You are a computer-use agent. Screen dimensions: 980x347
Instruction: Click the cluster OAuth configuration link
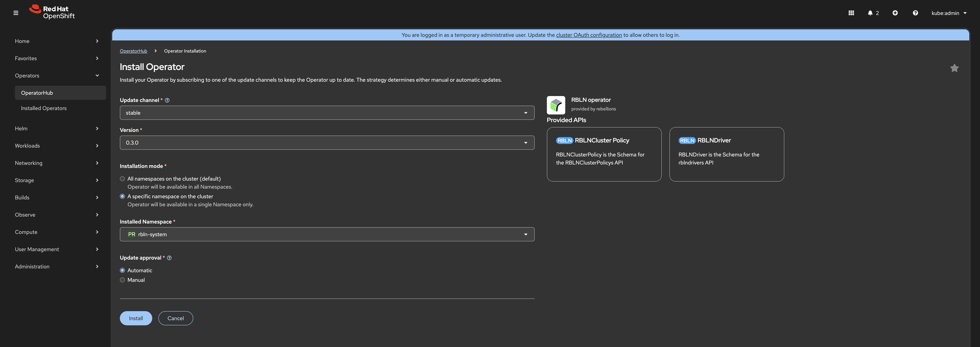tap(589, 35)
